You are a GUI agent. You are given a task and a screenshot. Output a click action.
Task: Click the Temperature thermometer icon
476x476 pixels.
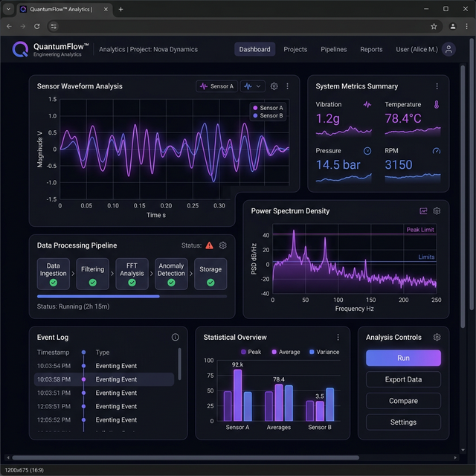[x=437, y=105]
